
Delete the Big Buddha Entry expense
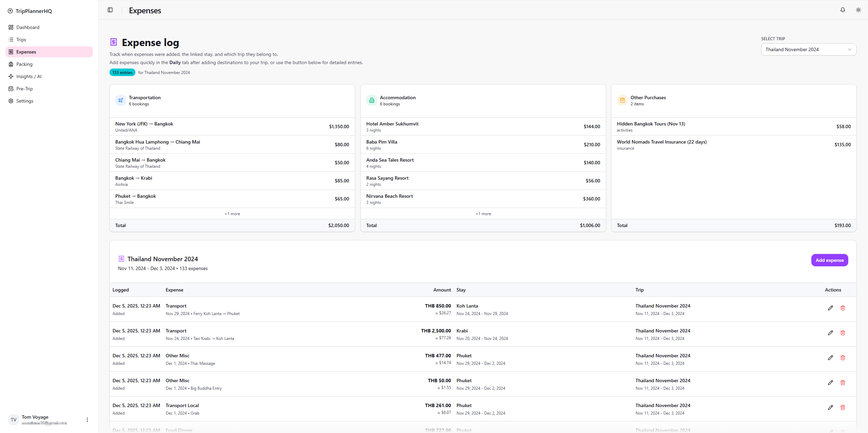point(843,383)
